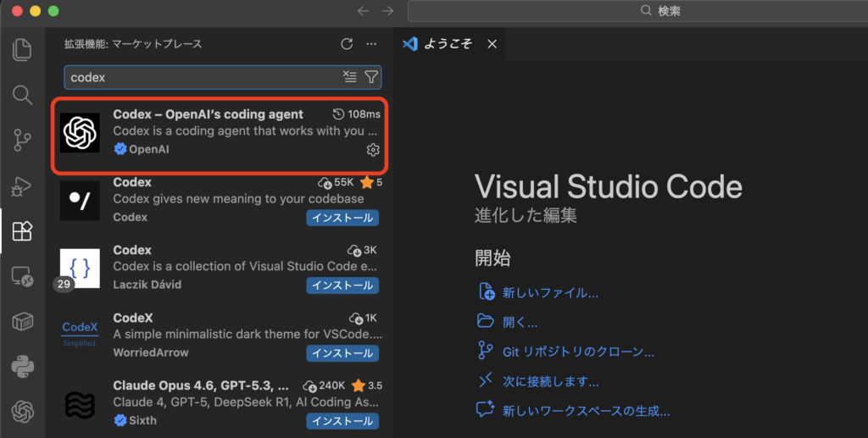Open the Search view in activity bar

(22, 94)
